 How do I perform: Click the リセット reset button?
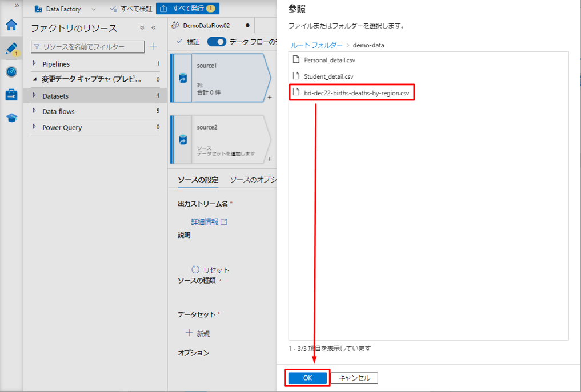pyautogui.click(x=210, y=270)
